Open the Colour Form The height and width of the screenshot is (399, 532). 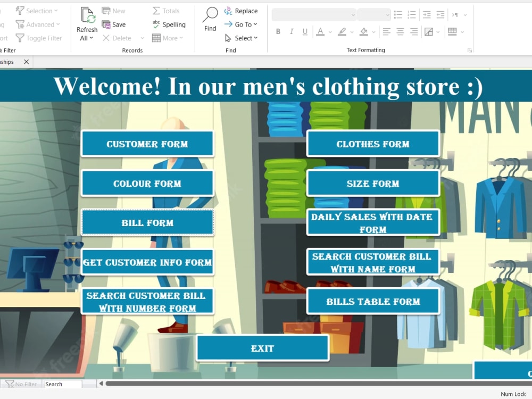[147, 183]
